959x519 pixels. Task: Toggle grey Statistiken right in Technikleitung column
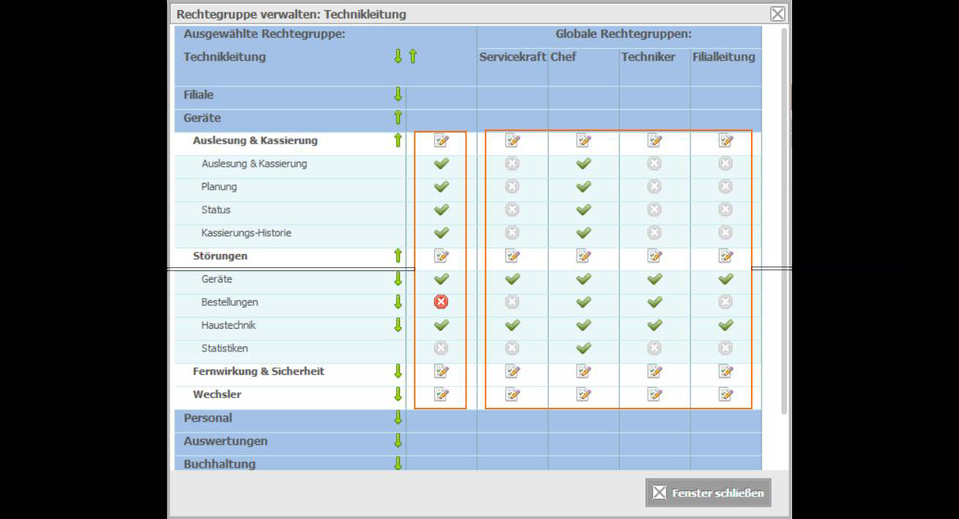click(x=441, y=348)
